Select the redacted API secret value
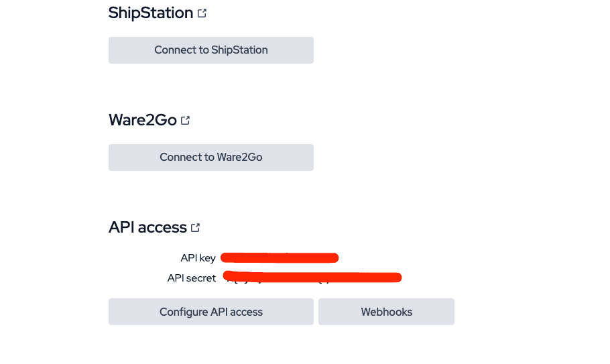Screen dimensions: 610x364 [312, 277]
